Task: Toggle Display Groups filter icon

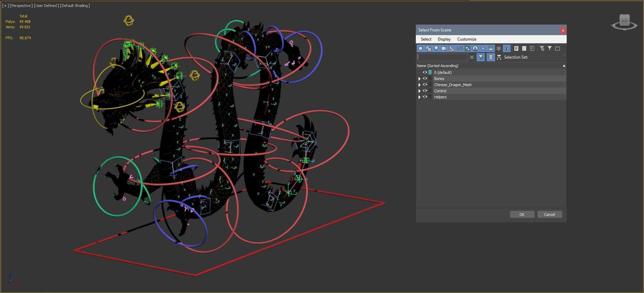Action: pos(467,49)
